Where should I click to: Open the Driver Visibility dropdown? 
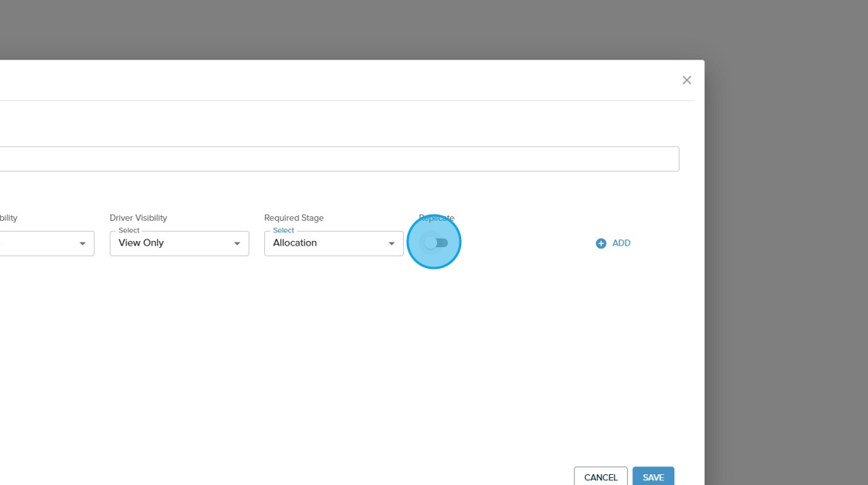coord(178,243)
